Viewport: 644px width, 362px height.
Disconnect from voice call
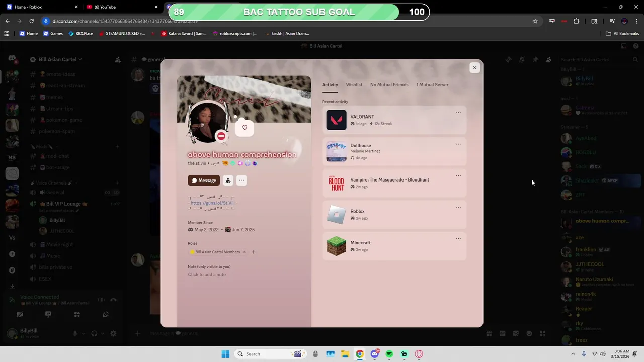click(x=114, y=300)
